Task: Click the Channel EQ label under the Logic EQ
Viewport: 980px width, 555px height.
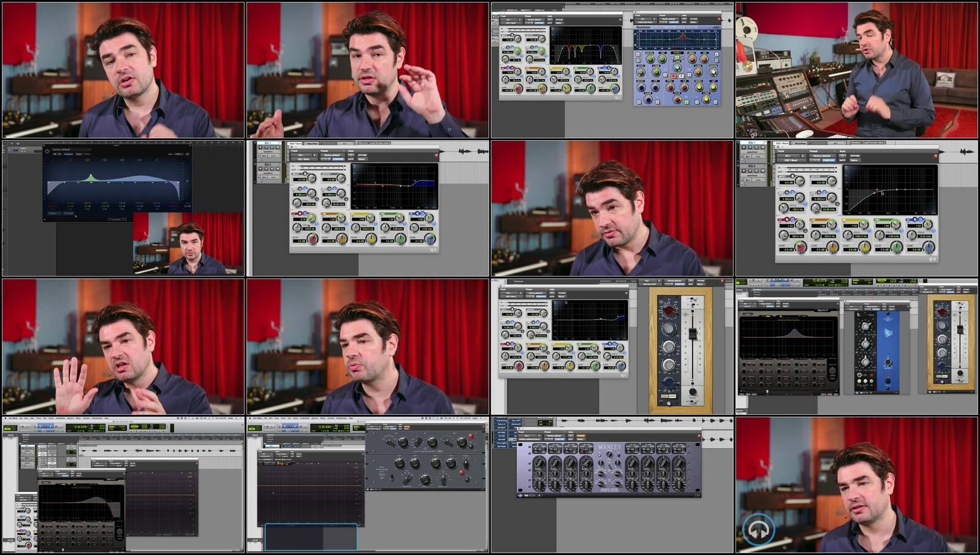Action: (x=117, y=219)
